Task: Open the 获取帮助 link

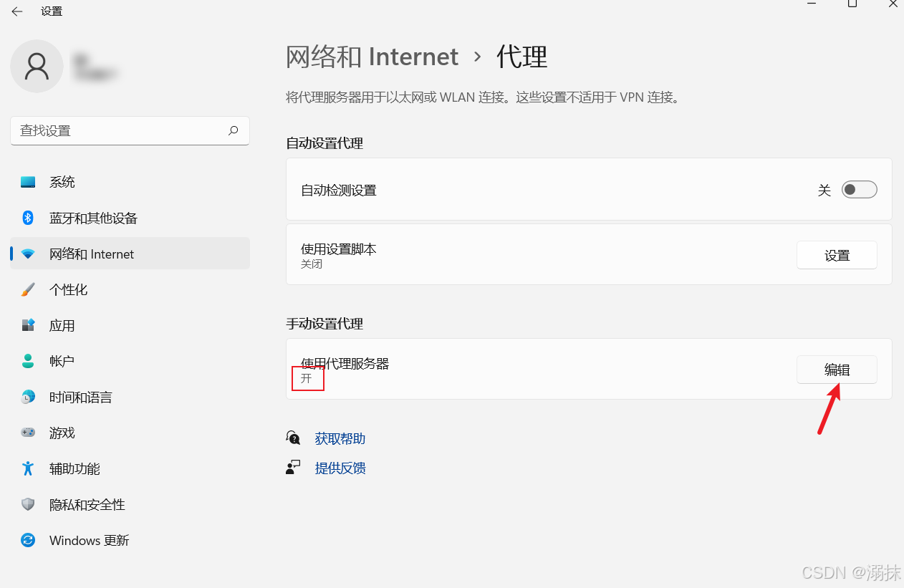Action: [x=340, y=438]
